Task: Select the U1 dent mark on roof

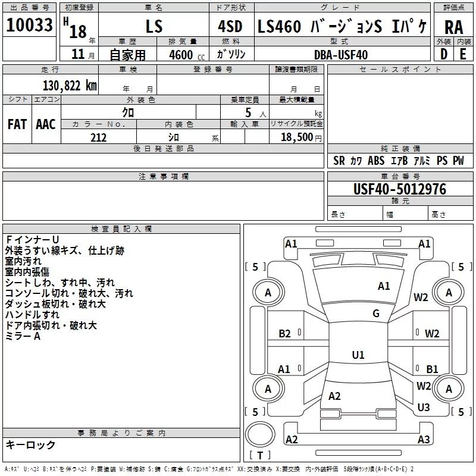Action: click(358, 355)
